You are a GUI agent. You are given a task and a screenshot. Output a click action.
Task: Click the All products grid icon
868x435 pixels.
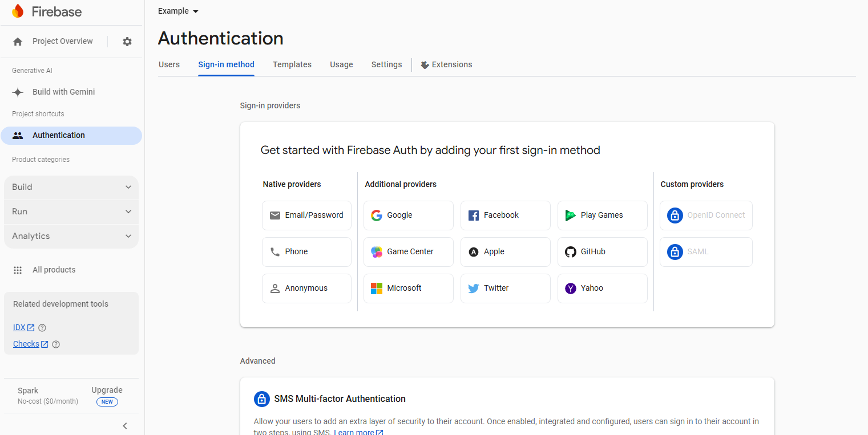click(18, 270)
